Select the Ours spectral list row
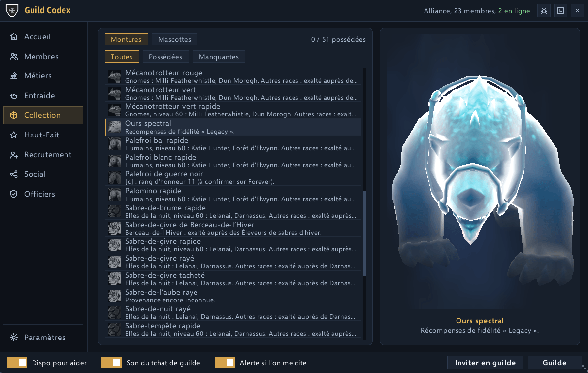Screen dimensions: 588x373 click(x=233, y=127)
